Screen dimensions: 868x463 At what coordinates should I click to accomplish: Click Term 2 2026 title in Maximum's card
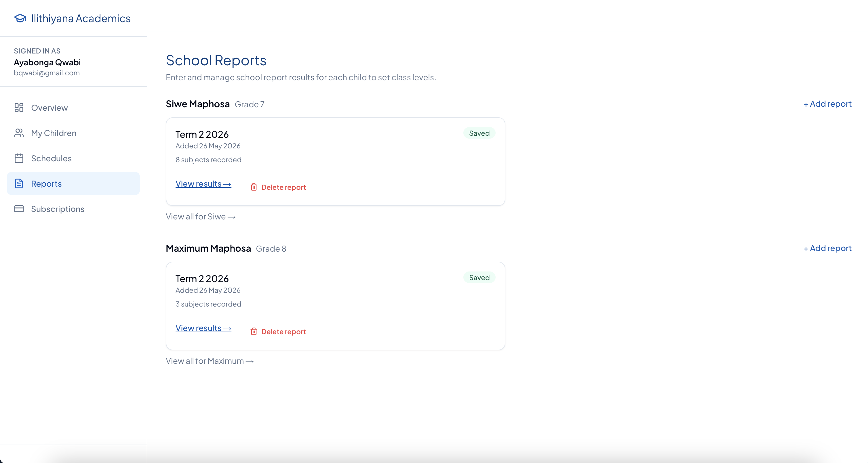coord(202,279)
